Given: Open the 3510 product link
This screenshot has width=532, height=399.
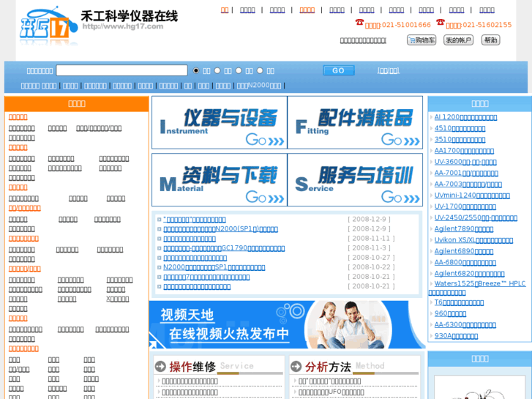Looking at the screenshot, I should (x=460, y=140).
